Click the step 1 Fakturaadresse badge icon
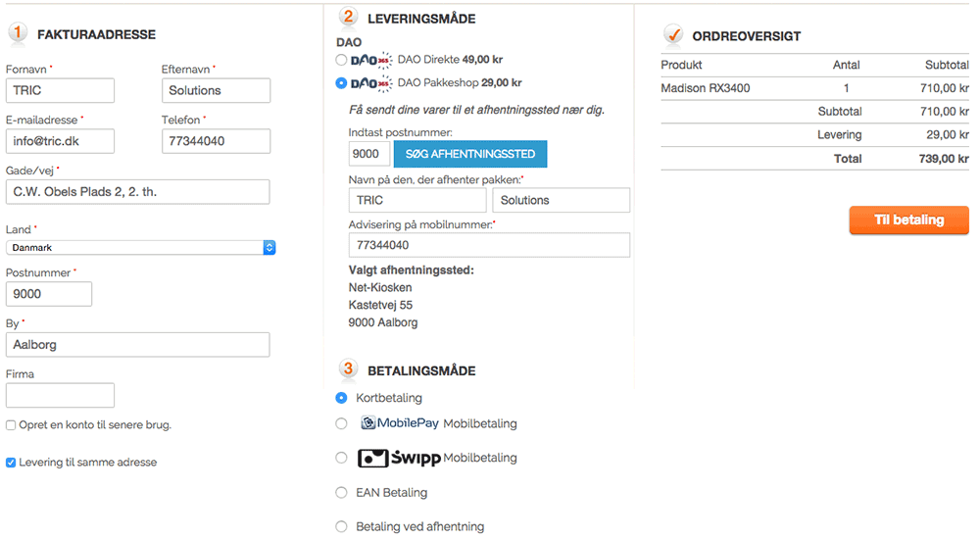980x539 pixels. (x=18, y=33)
